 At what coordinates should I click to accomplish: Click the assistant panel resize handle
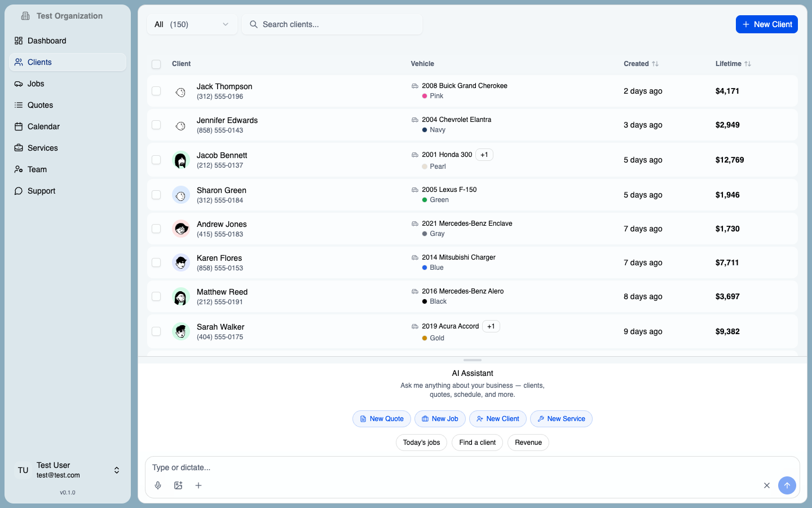[473, 360]
